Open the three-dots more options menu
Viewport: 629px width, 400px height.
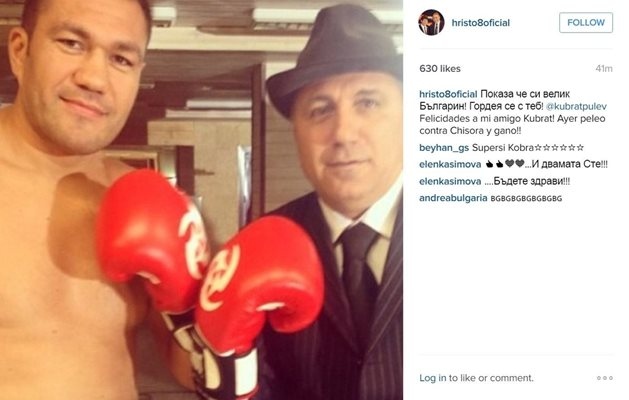605,378
